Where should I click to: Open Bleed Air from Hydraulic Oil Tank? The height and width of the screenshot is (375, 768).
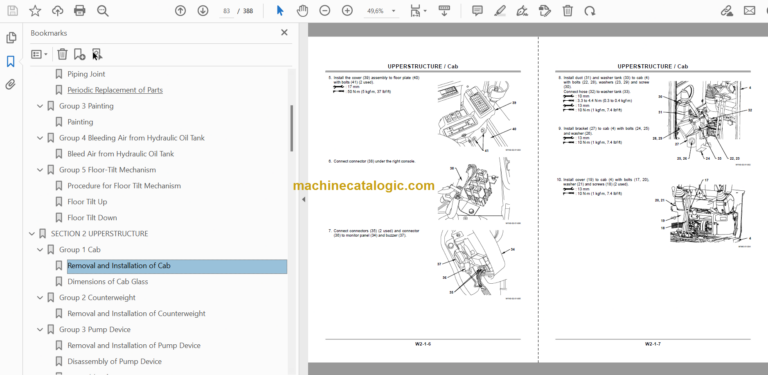[120, 154]
